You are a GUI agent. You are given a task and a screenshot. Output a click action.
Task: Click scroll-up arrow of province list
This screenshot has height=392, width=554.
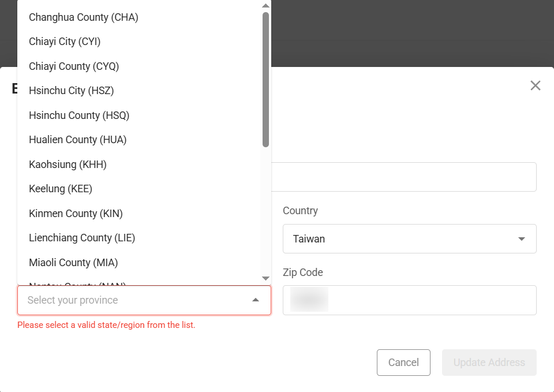265,6
